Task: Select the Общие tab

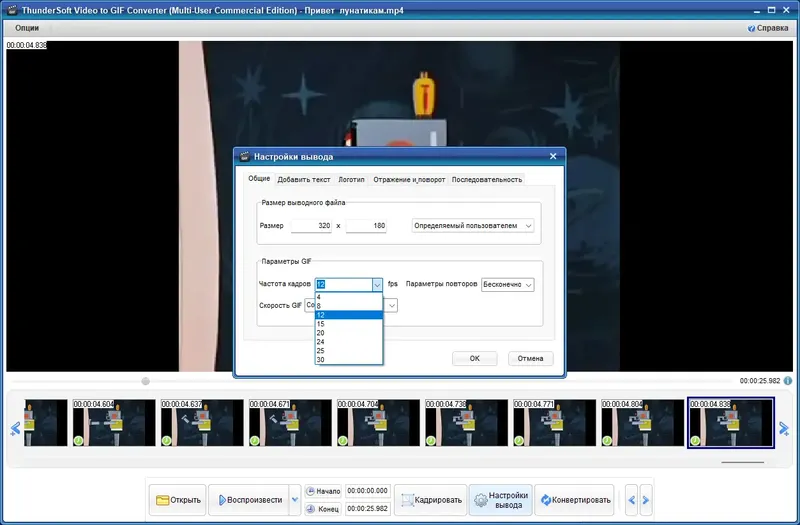Action: click(x=259, y=179)
